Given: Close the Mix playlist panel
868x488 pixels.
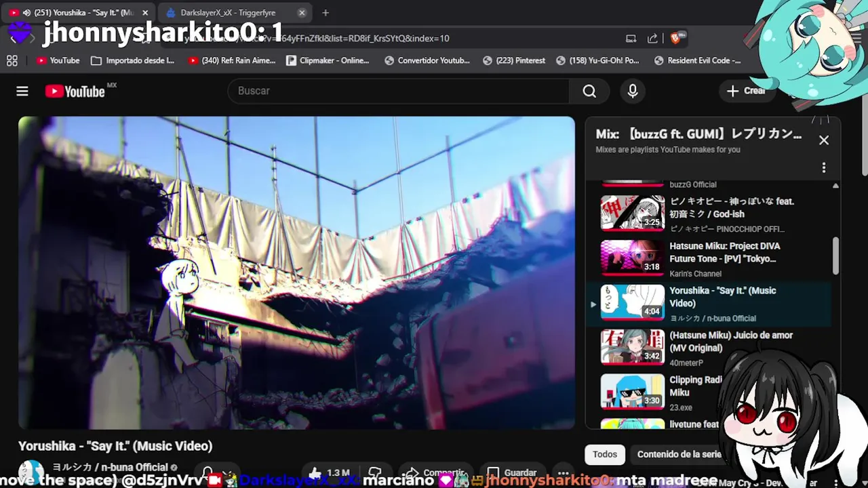Looking at the screenshot, I should click(824, 140).
